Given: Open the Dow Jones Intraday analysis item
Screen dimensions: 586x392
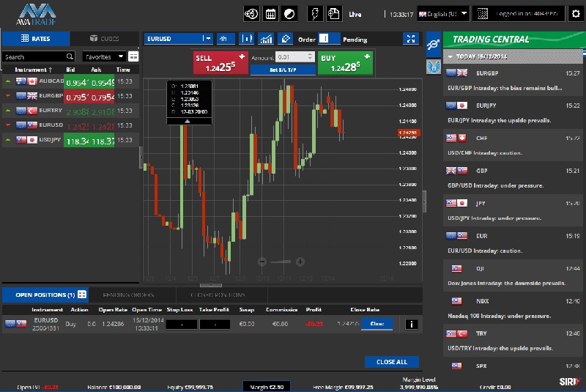Looking at the screenshot, I should tap(513, 275).
